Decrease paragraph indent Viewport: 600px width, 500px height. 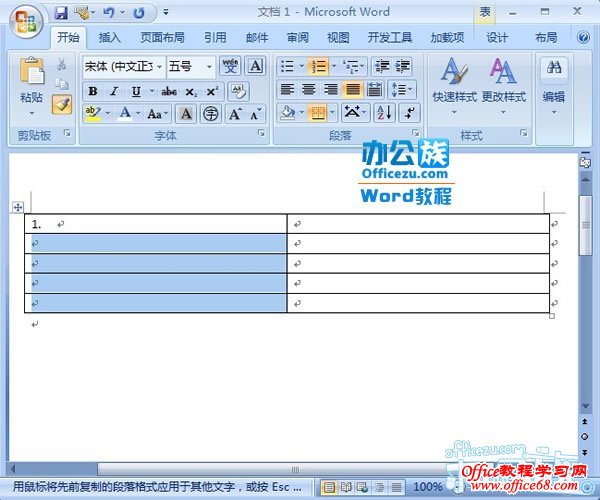[x=382, y=66]
